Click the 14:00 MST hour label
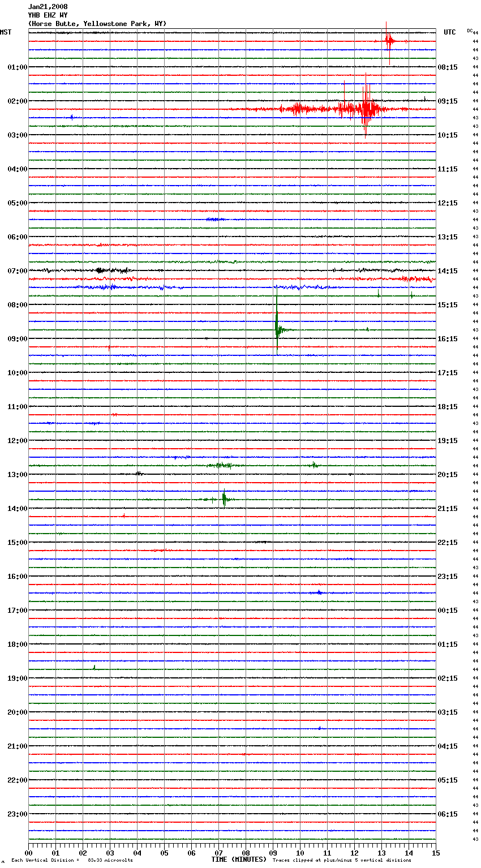 pos(17,509)
